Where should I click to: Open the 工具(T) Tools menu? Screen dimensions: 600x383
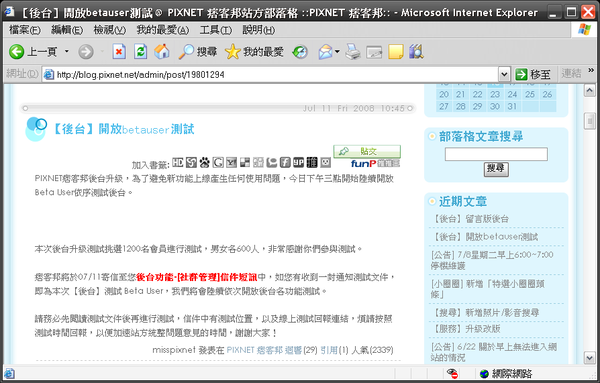215,30
